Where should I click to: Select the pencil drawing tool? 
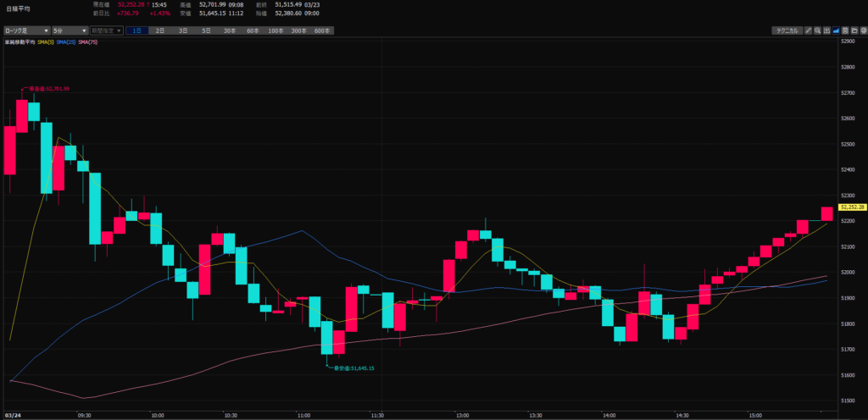809,30
